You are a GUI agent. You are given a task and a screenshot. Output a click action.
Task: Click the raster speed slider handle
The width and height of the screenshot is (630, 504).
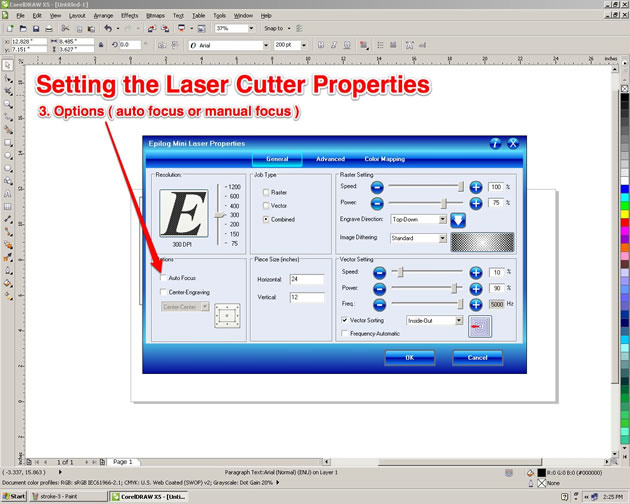coord(461,186)
